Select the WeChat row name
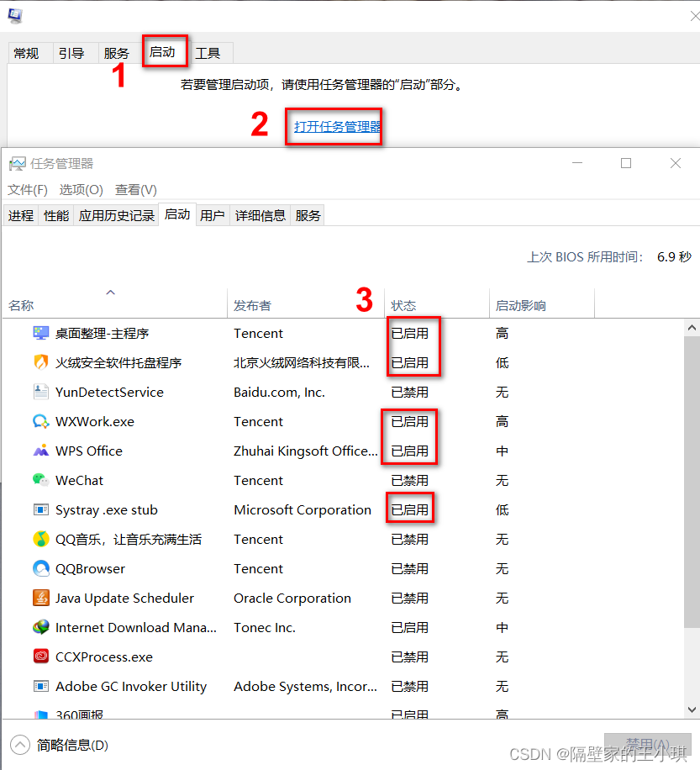Screen dimensions: 700x770 pyautogui.click(x=80, y=480)
